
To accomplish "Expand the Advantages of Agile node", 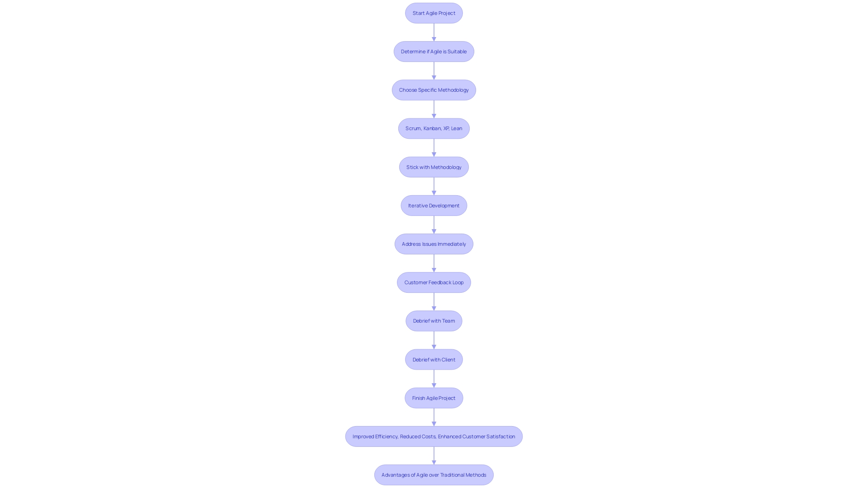I will [x=434, y=474].
